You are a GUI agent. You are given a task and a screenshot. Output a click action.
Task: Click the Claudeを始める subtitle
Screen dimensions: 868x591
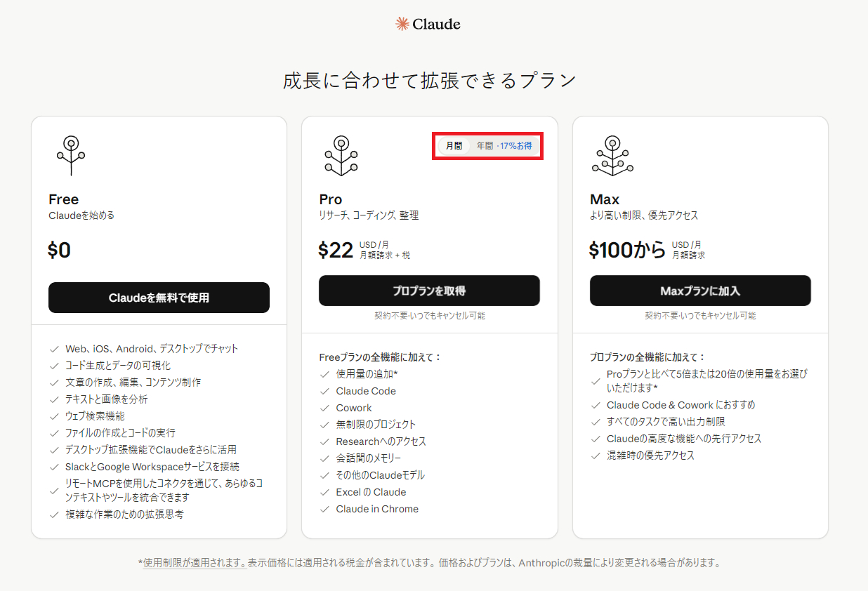coord(81,215)
